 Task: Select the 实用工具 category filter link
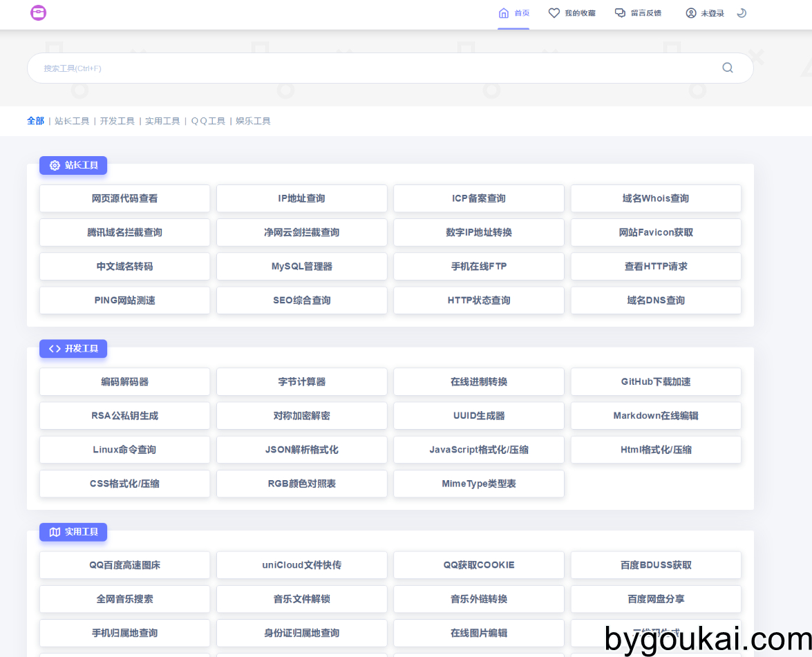click(x=162, y=121)
